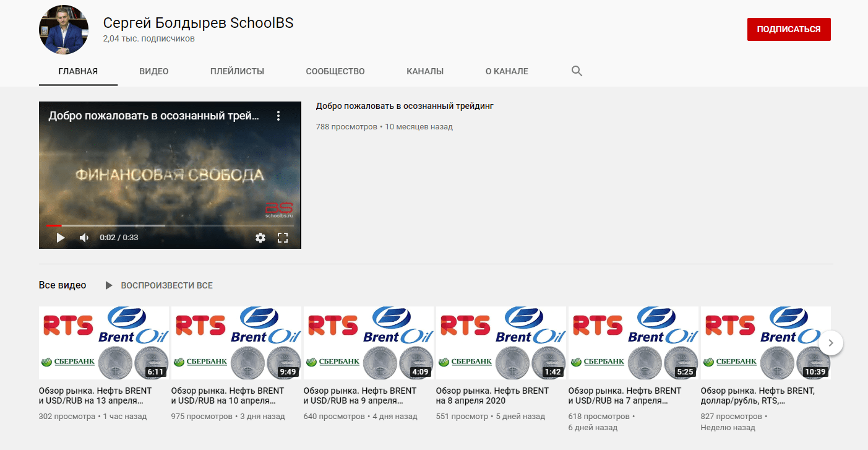Open the Видео tab

(x=154, y=71)
